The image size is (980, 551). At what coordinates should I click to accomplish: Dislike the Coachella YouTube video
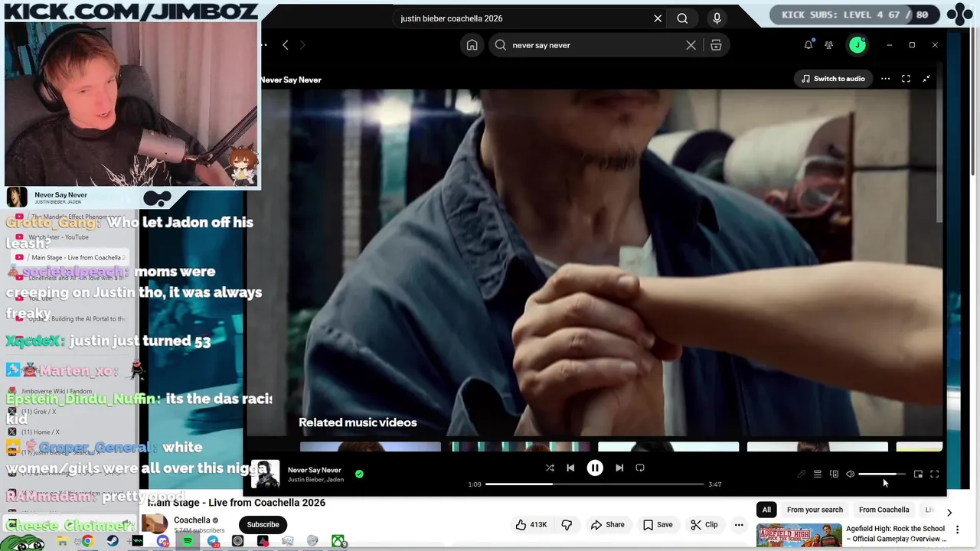pos(567,524)
